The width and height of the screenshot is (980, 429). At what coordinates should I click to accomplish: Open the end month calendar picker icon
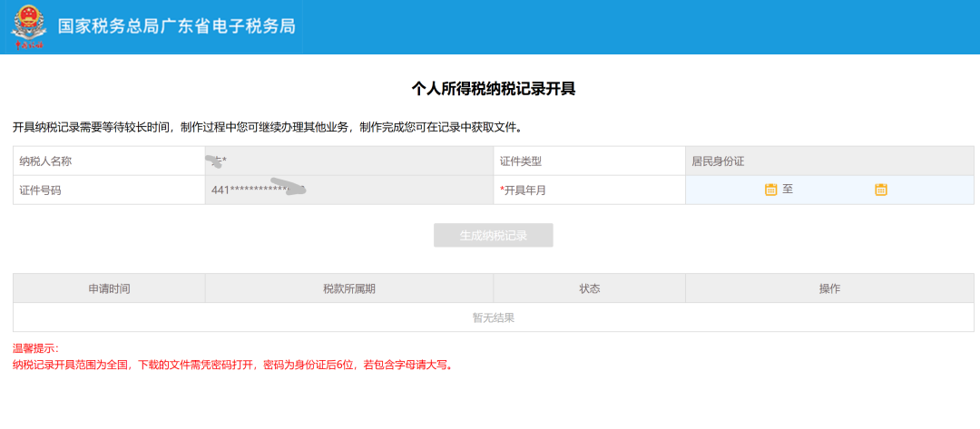880,190
